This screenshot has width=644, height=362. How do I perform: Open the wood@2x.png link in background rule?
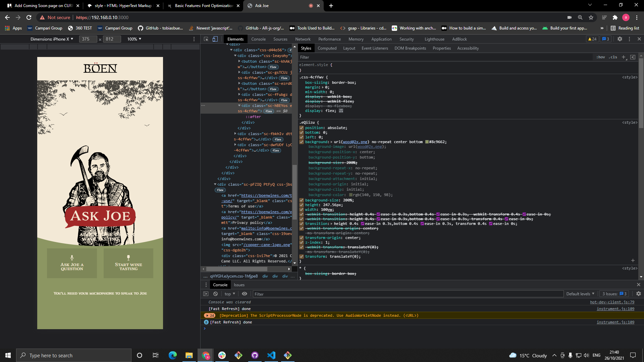pos(355,142)
